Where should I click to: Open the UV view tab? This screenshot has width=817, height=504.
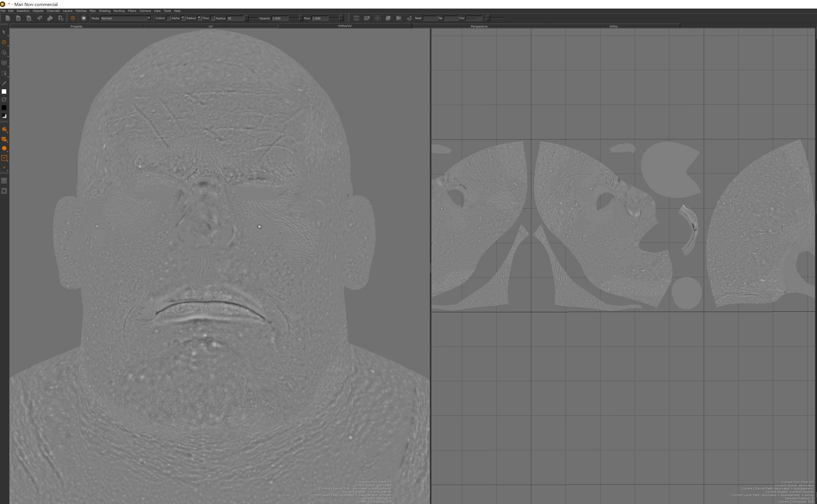click(211, 26)
